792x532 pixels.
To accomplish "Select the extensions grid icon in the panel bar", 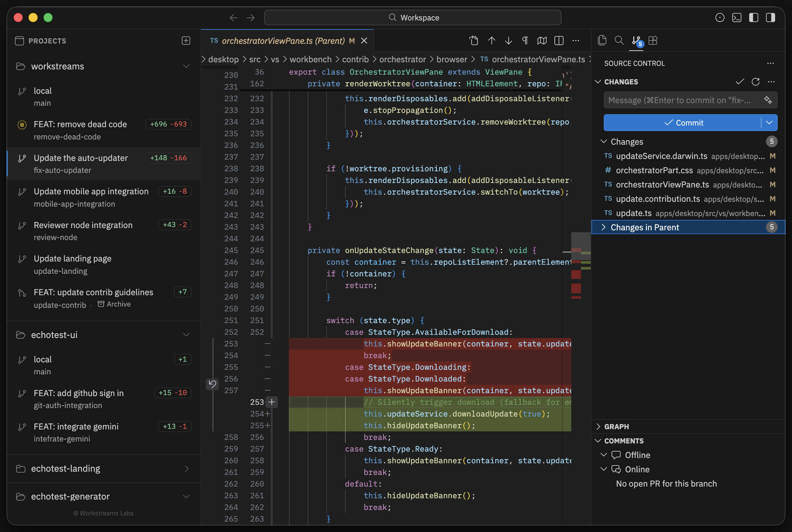I will coord(653,40).
